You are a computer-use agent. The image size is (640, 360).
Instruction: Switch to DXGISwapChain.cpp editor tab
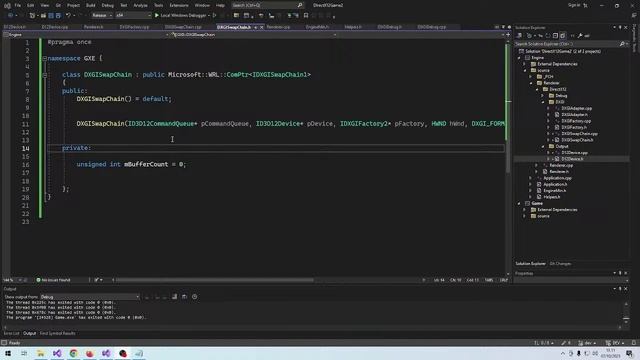click(183, 27)
